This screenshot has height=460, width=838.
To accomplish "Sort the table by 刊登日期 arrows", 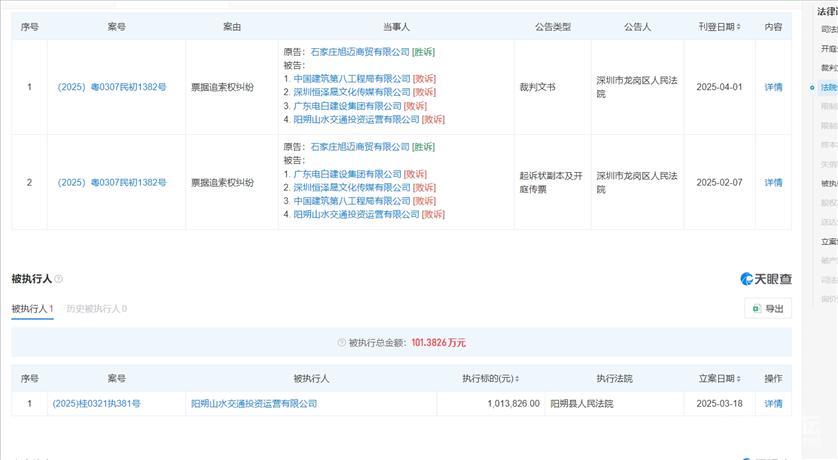I will [742, 27].
